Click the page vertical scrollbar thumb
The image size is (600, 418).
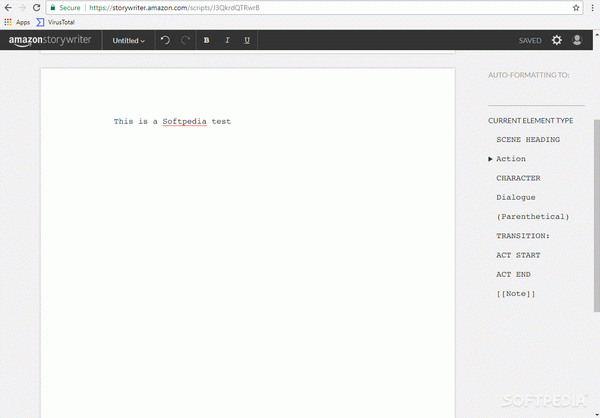pos(597,216)
